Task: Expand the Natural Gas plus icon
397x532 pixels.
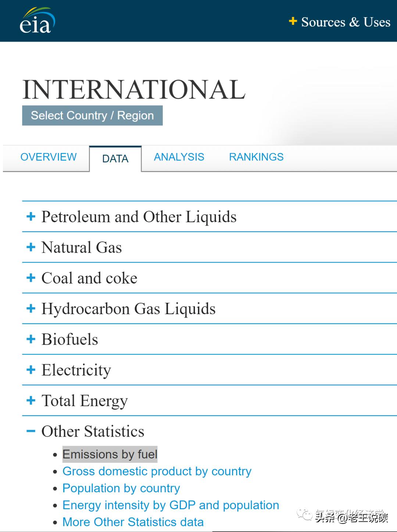Action: (x=31, y=247)
